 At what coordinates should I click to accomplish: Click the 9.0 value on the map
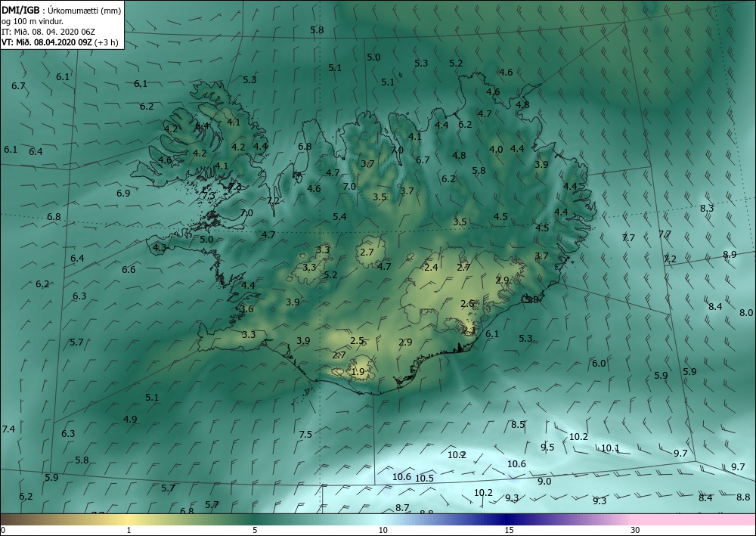[544, 482]
